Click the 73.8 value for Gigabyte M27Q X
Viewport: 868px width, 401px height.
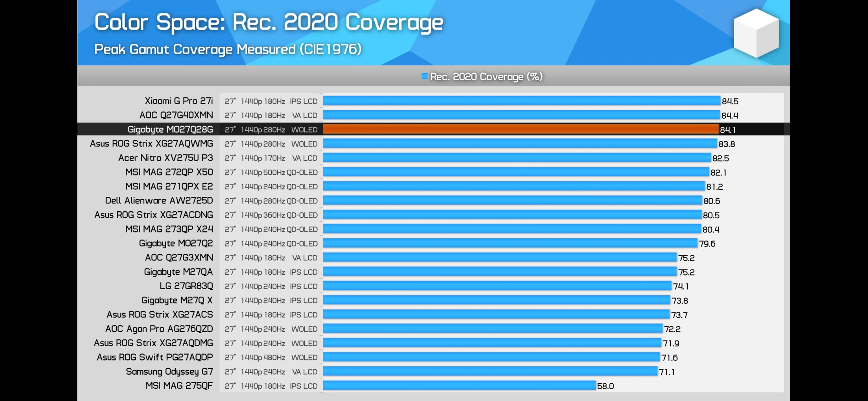pyautogui.click(x=680, y=300)
